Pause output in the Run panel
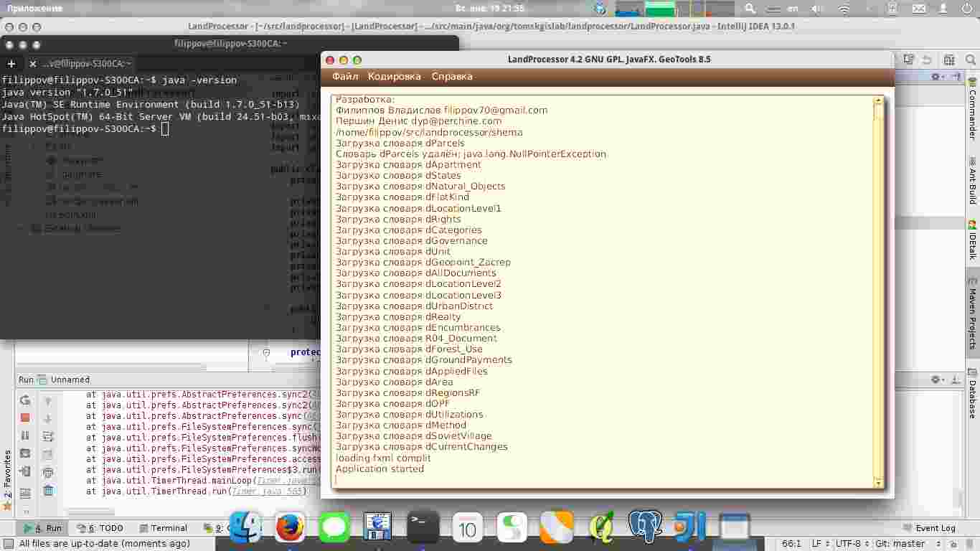Viewport: 980px width, 551px height. [25, 435]
